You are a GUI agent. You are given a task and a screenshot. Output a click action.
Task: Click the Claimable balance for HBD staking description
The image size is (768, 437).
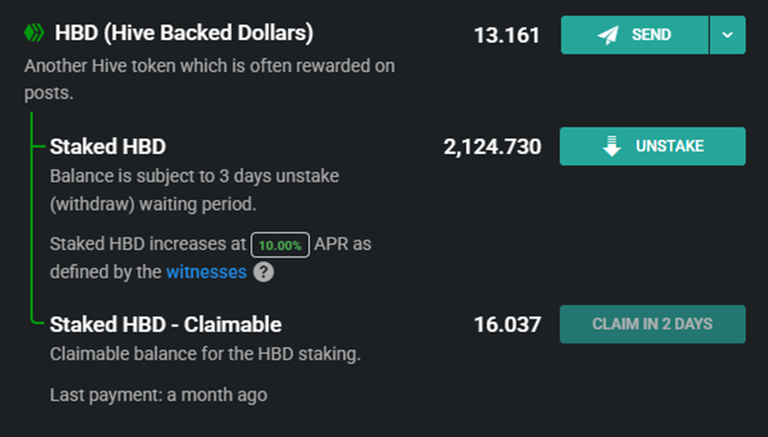[205, 354]
